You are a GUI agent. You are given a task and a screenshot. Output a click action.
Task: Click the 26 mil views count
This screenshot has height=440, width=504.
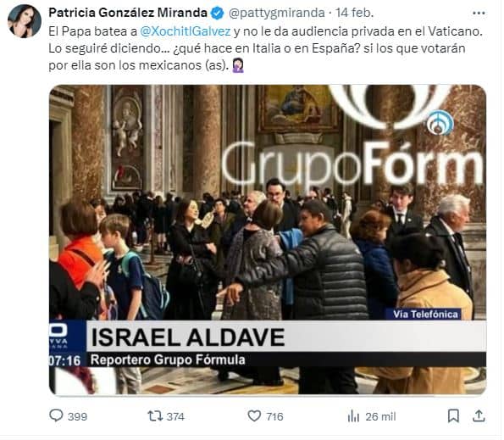tap(380, 416)
